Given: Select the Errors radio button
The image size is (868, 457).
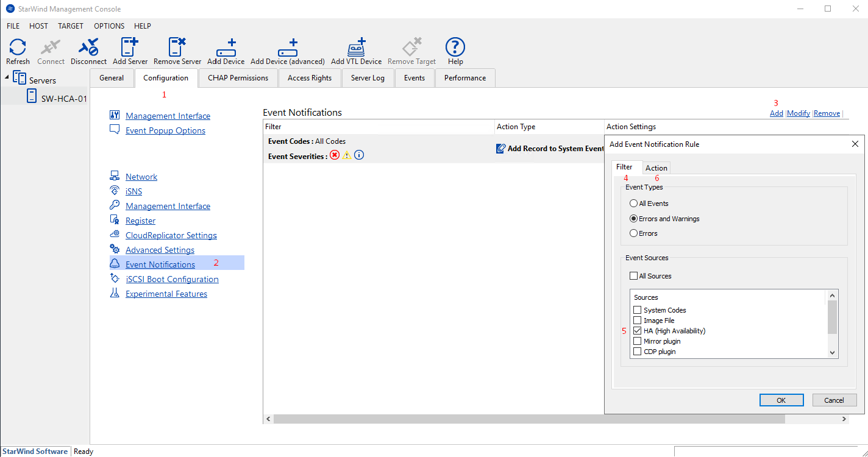Looking at the screenshot, I should 634,233.
